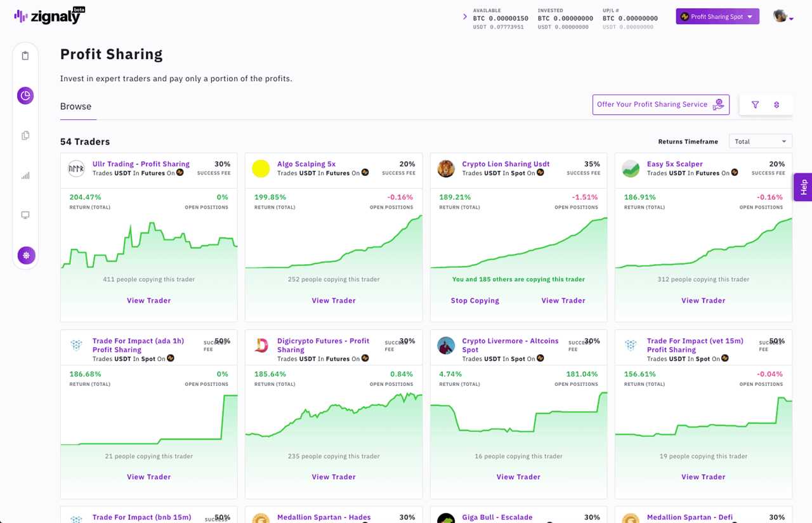Expand the Returns Timeframe Total dropdown

(760, 141)
